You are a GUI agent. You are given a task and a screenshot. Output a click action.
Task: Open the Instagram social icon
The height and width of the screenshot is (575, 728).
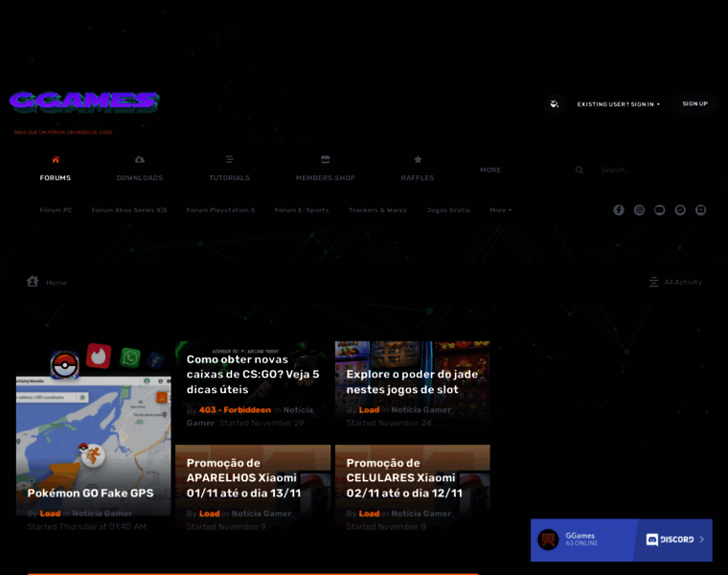(639, 210)
